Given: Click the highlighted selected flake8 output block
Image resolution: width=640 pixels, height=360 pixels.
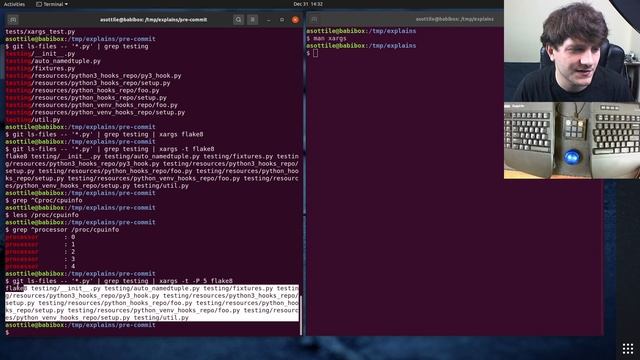Looking at the screenshot, I should (x=152, y=303).
